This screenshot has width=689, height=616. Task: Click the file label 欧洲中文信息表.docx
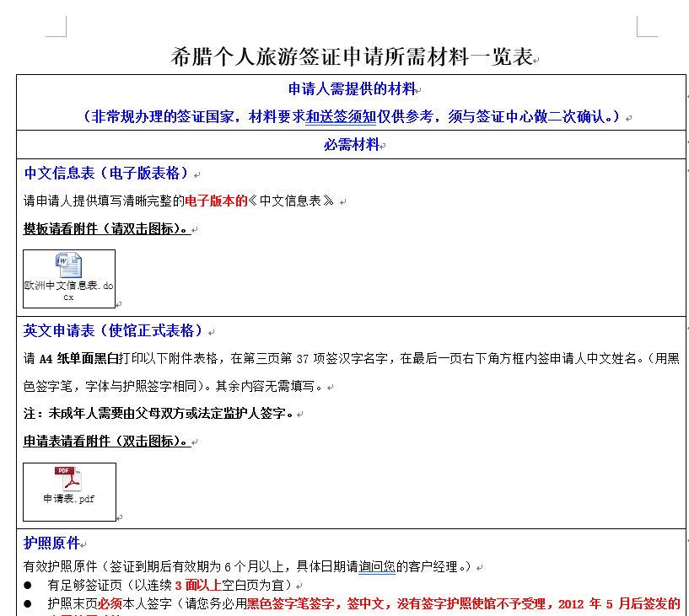[68, 291]
